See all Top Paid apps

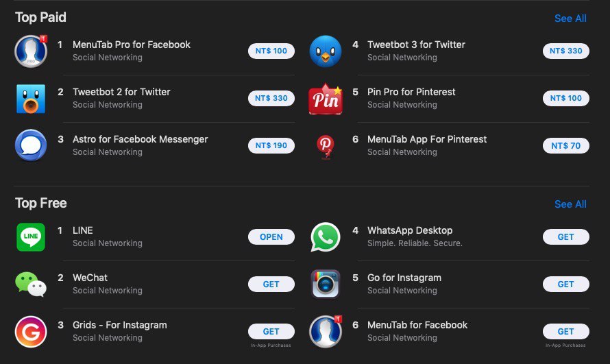(x=570, y=19)
